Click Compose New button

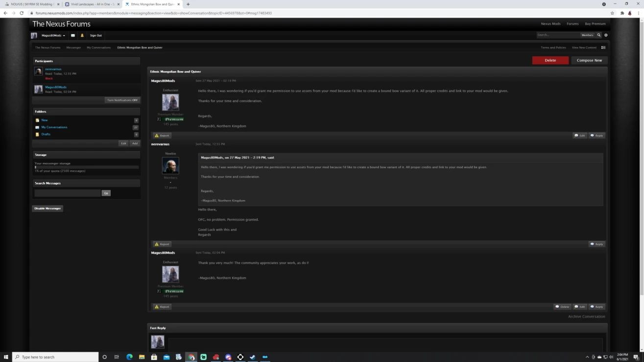(x=589, y=60)
